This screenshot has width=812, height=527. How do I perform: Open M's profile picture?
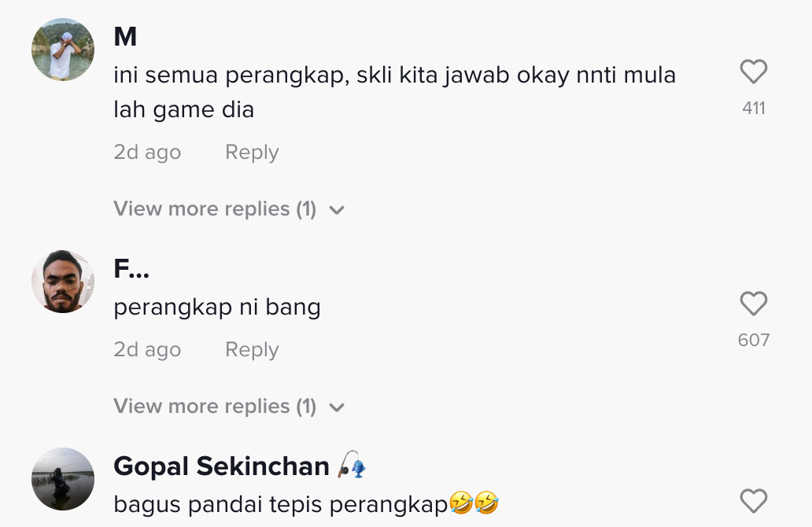tap(63, 50)
